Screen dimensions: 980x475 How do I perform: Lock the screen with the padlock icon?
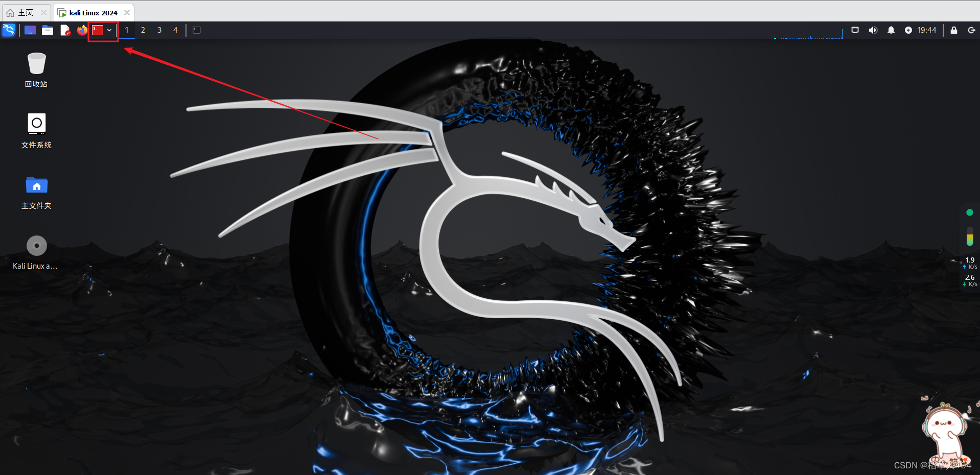coord(953,30)
